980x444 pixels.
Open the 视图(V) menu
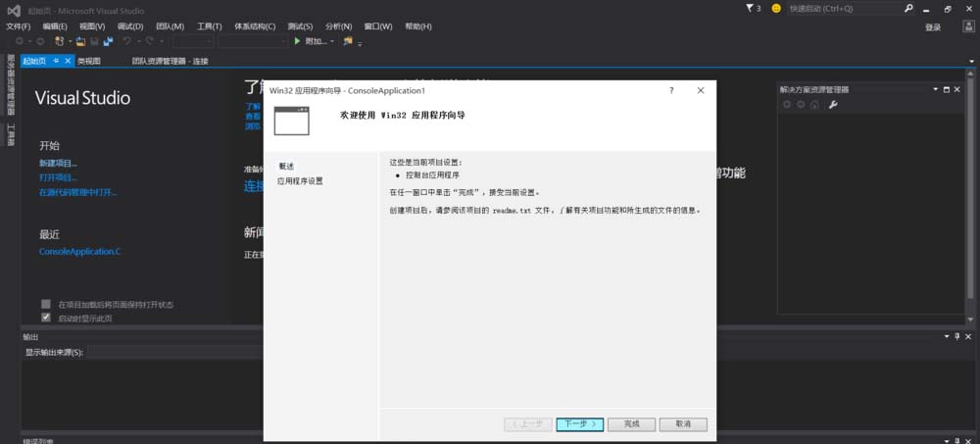(92, 26)
